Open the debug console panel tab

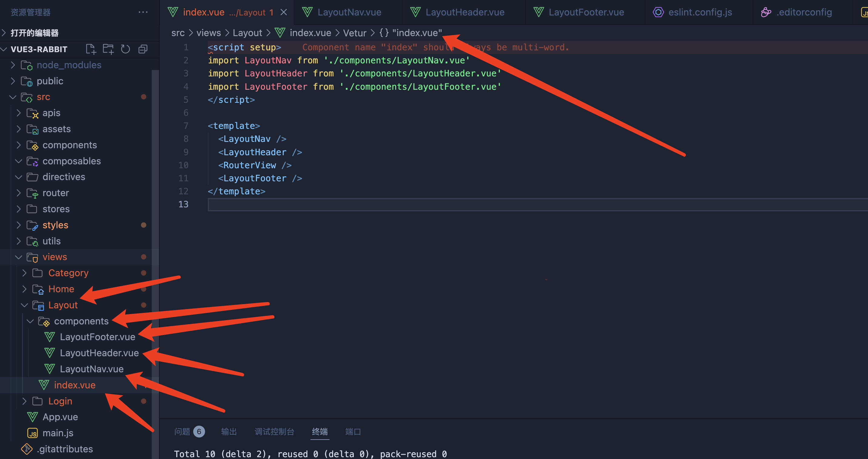click(x=274, y=432)
